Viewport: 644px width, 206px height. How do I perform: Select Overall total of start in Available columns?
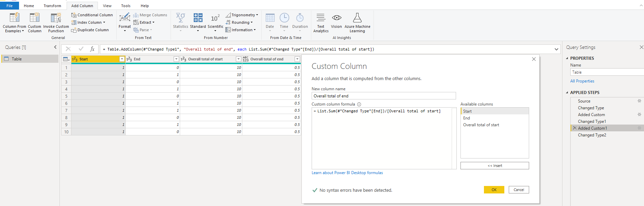coord(494,125)
